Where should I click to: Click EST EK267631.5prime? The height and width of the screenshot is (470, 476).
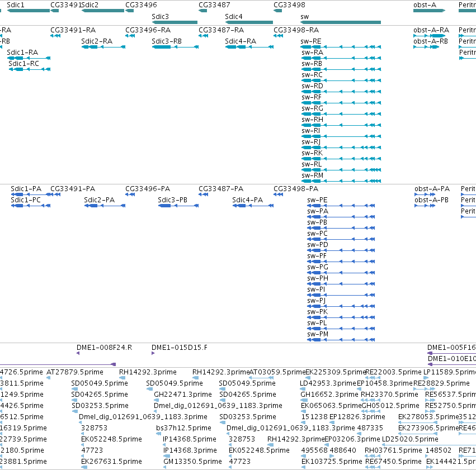84,467
